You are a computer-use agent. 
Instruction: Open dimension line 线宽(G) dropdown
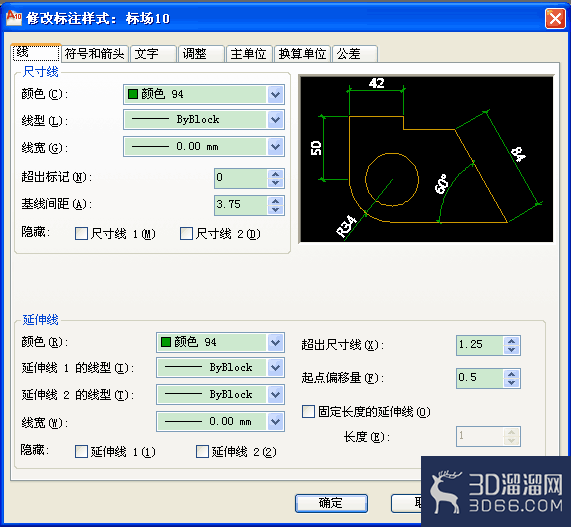276,147
